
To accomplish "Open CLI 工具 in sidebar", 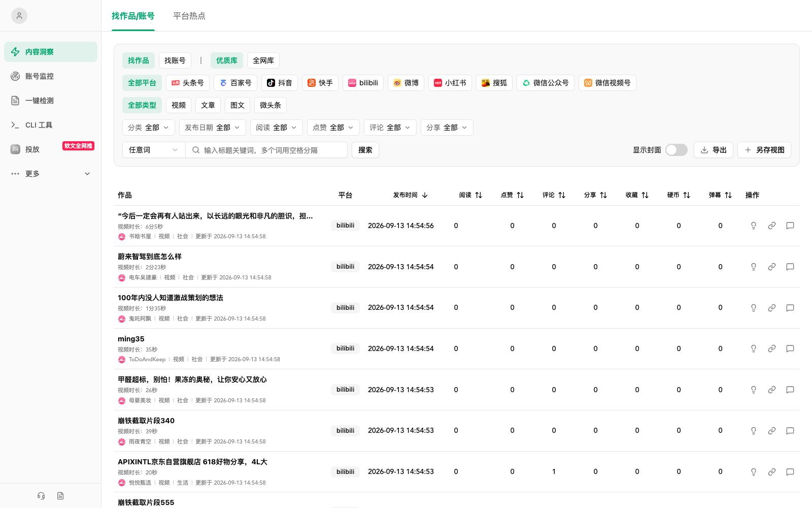I will (51, 125).
